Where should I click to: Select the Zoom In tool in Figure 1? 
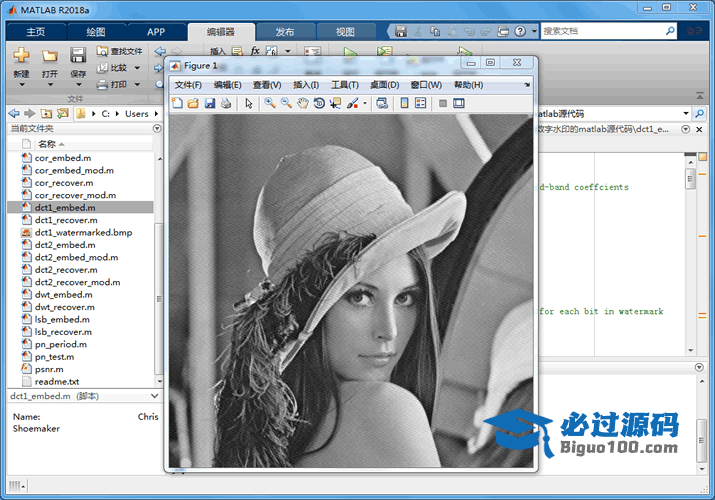coord(270,103)
